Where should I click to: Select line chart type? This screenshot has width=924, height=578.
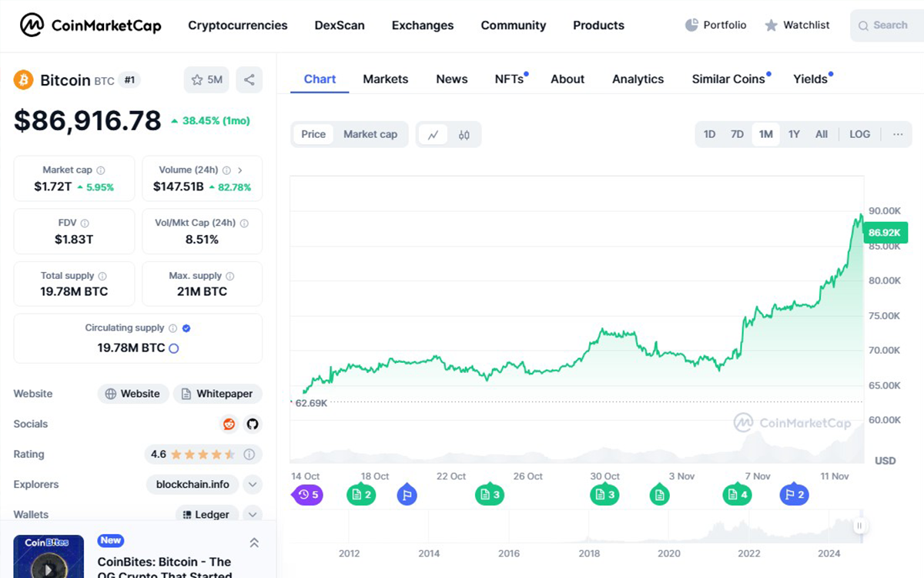coord(433,134)
